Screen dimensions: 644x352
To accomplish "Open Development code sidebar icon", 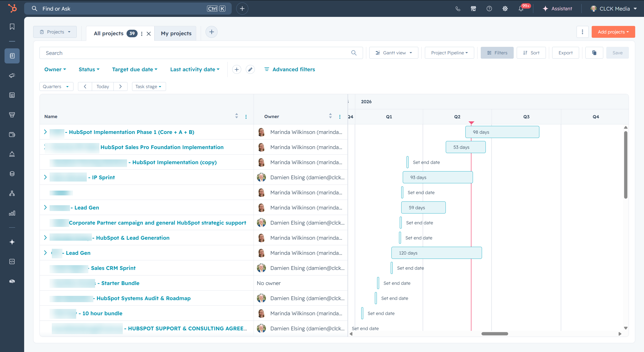I will pyautogui.click(x=12, y=262).
